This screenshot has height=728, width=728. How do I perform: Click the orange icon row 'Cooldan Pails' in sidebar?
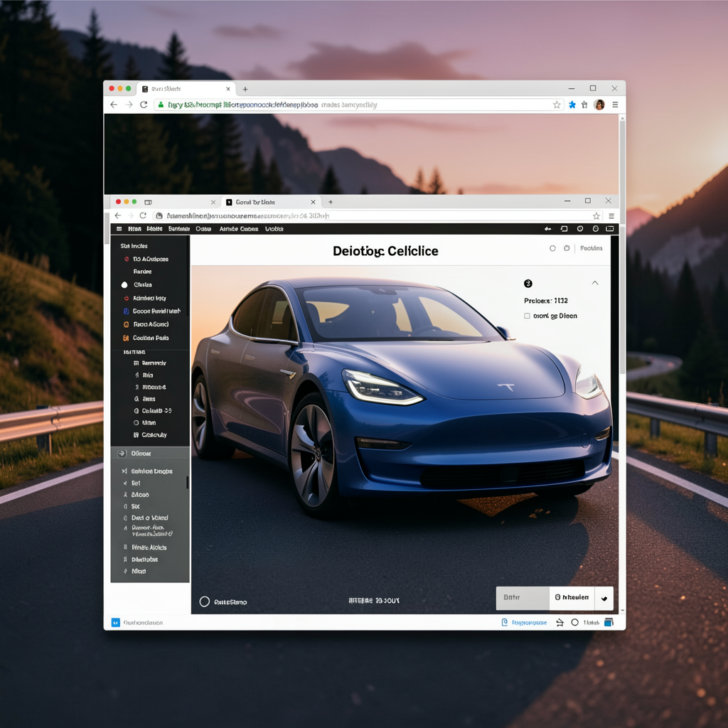coord(146,338)
